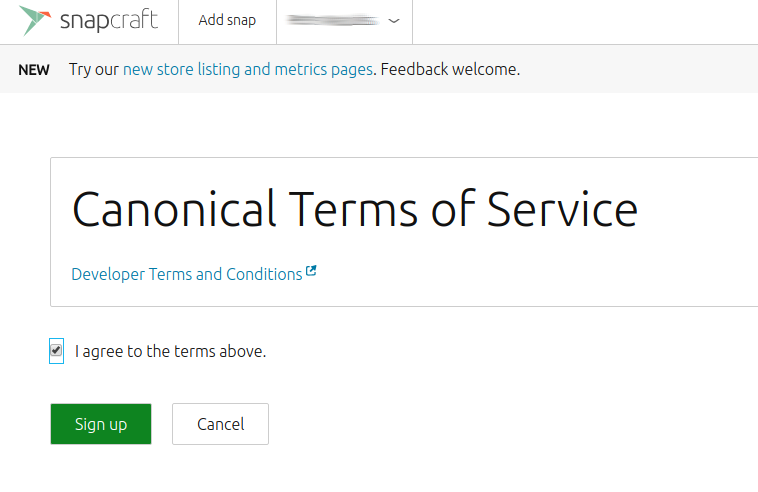This screenshot has width=758, height=492.
Task: Click the Canonical Terms of Service heading
Action: pyautogui.click(x=355, y=209)
